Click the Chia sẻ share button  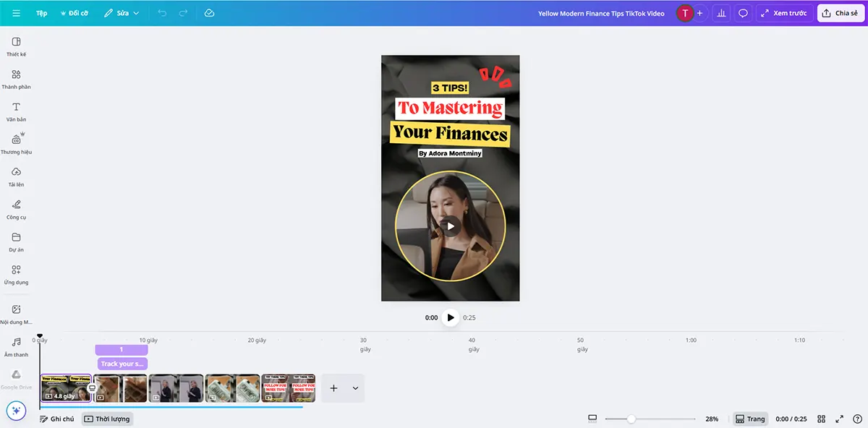[840, 13]
